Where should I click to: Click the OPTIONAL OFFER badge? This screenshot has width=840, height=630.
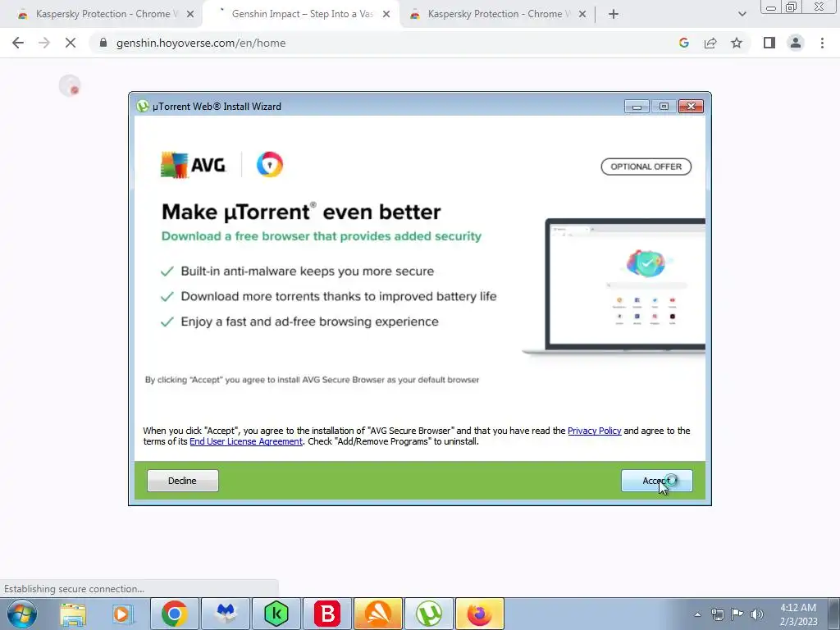tap(646, 167)
